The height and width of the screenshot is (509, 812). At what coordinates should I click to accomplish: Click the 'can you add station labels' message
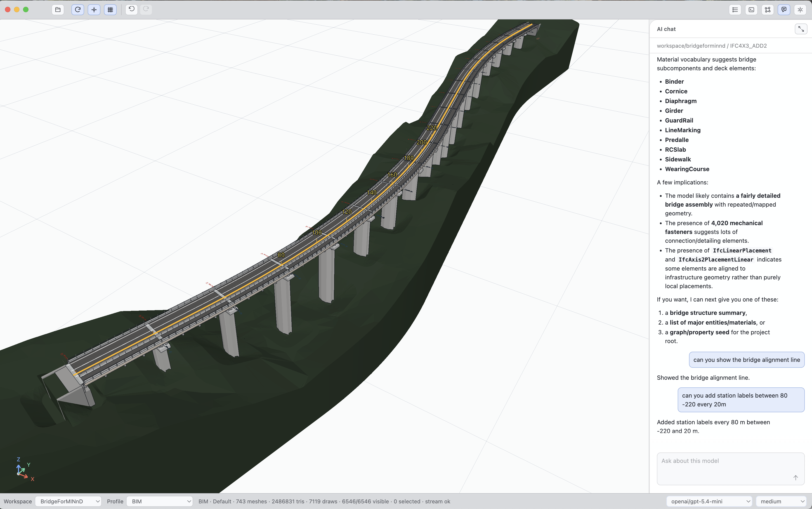[x=741, y=400]
